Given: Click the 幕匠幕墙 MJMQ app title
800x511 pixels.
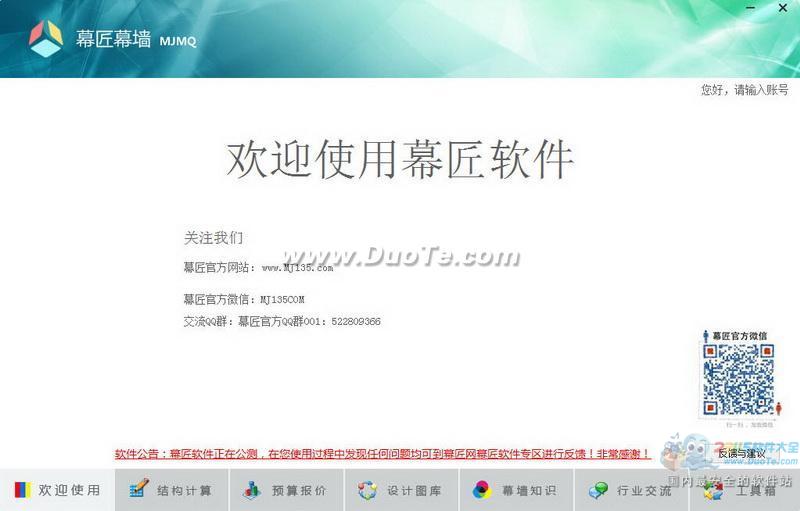Looking at the screenshot, I should tap(136, 39).
